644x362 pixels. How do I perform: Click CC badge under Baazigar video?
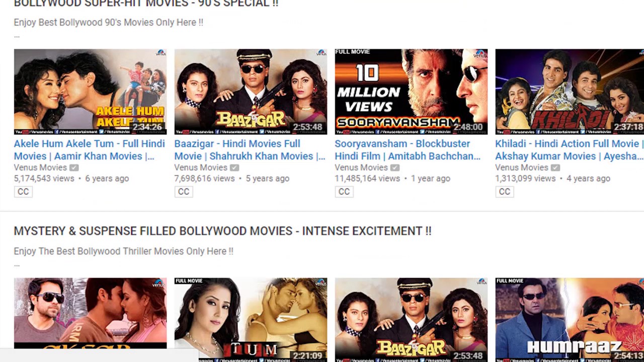tap(184, 192)
